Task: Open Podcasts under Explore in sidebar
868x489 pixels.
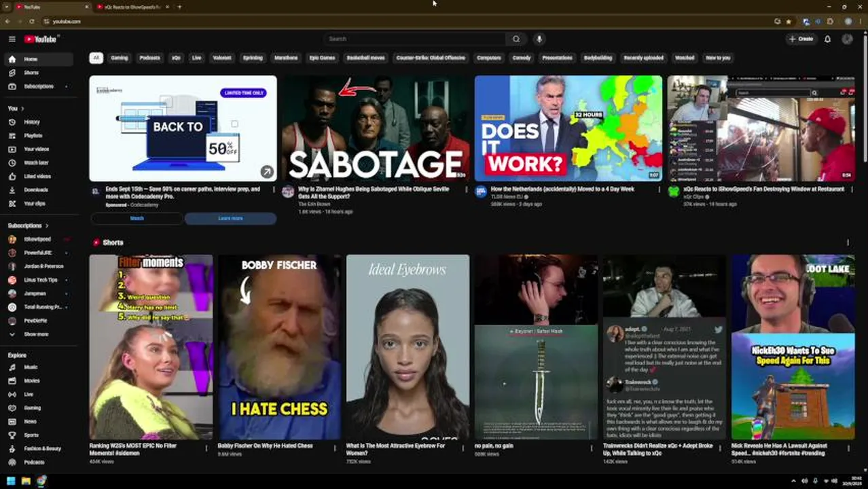Action: pyautogui.click(x=39, y=462)
